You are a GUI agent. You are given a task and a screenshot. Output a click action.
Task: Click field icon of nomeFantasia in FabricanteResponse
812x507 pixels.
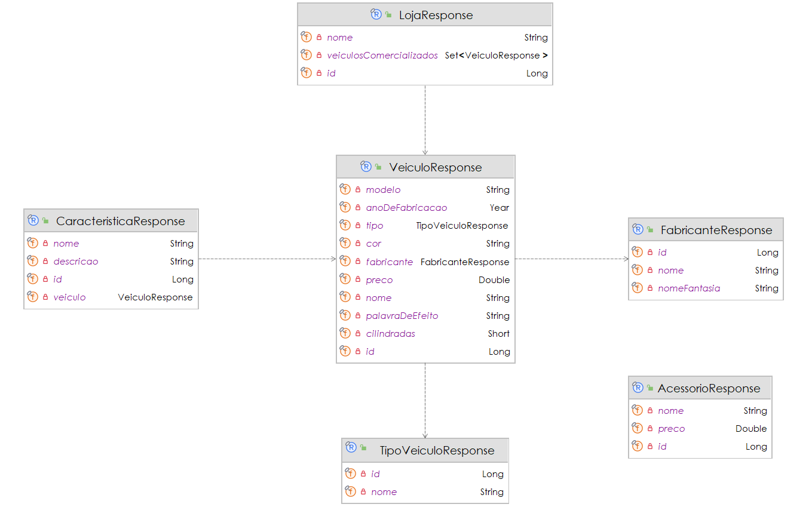pyautogui.click(x=637, y=287)
